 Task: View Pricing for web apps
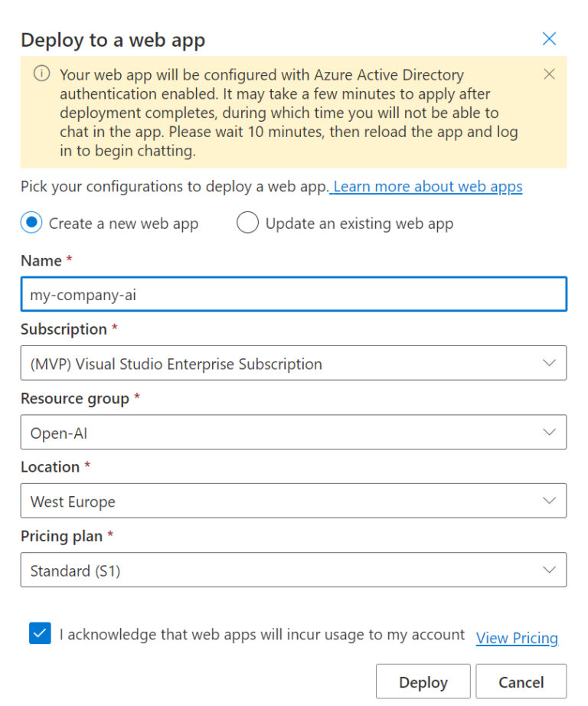click(517, 638)
